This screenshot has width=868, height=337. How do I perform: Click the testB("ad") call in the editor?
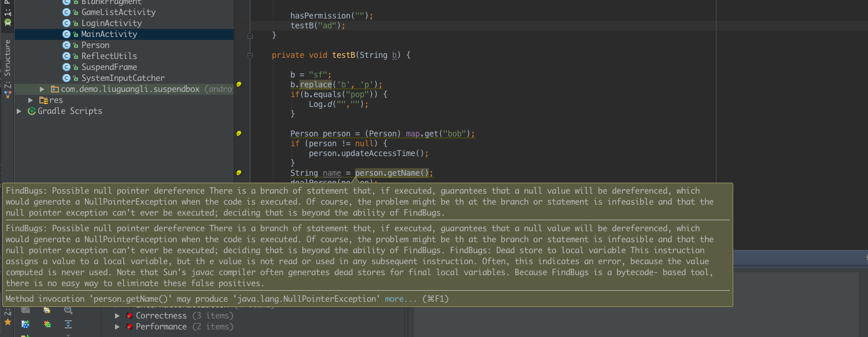[x=317, y=25]
